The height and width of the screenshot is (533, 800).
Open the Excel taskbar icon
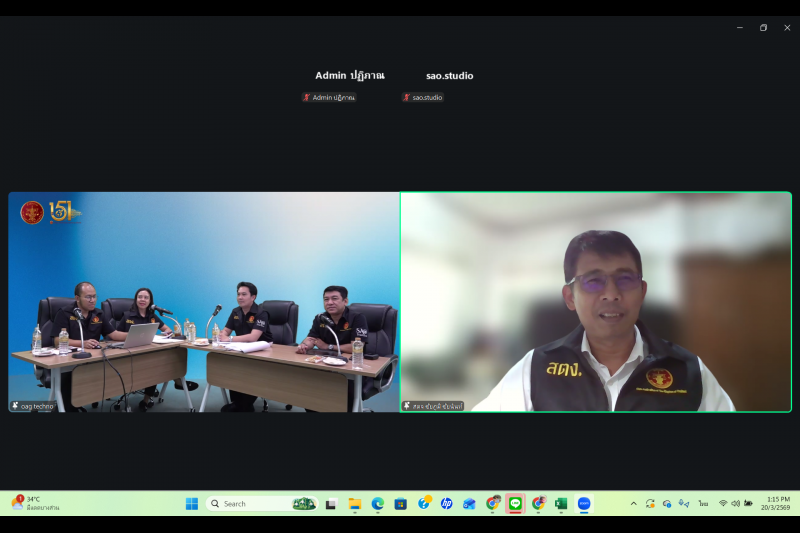tap(561, 504)
